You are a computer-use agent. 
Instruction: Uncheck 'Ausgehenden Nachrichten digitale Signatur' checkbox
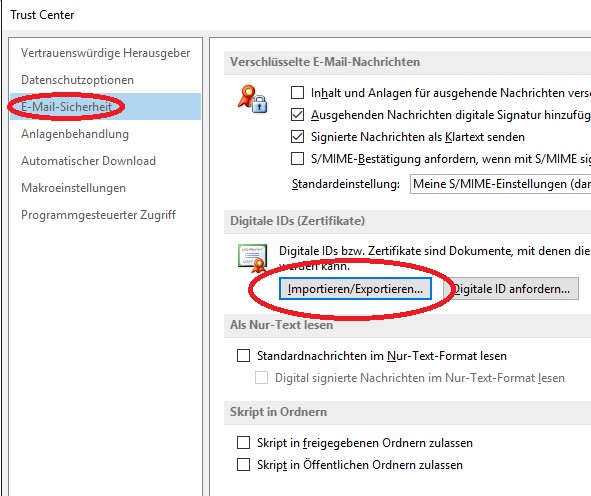[x=297, y=115]
